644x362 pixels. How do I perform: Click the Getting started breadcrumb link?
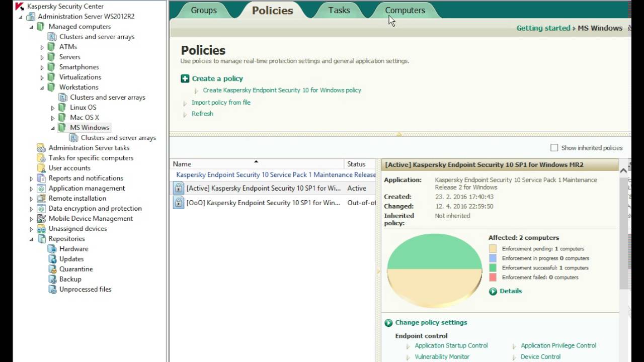[543, 28]
